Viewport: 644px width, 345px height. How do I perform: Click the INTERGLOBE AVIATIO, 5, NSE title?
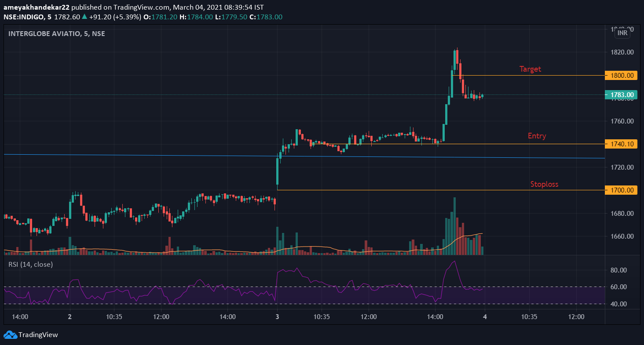click(x=57, y=33)
